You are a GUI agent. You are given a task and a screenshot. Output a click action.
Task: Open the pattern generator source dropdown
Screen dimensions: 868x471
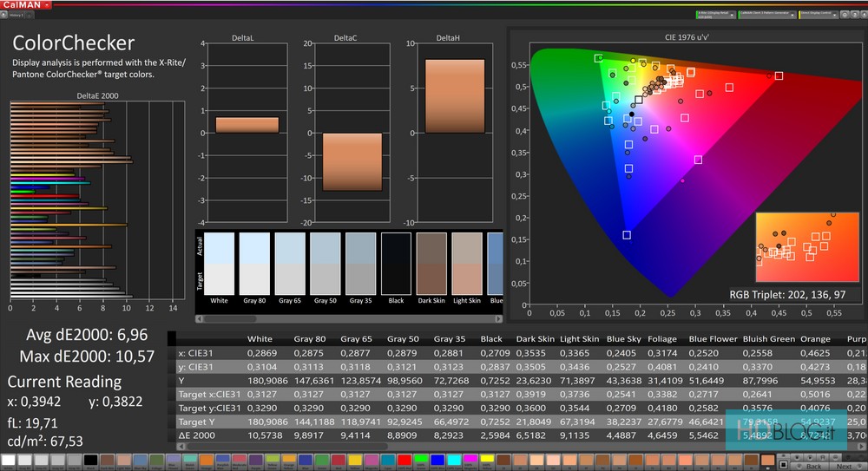pyautogui.click(x=768, y=15)
